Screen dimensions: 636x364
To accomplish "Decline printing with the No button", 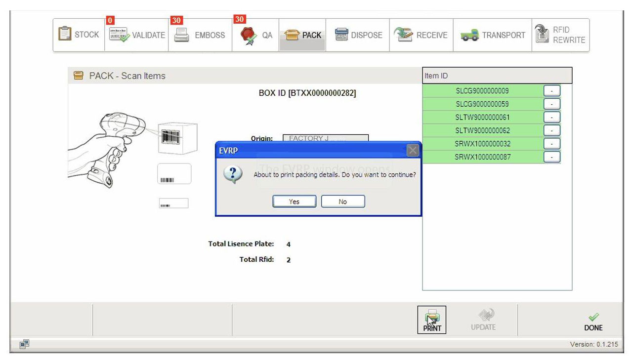I will [x=343, y=202].
